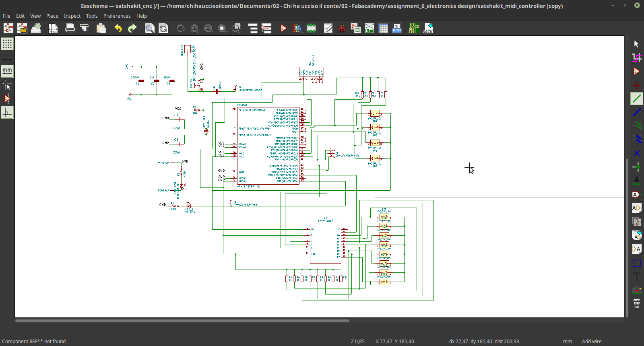The height and width of the screenshot is (346, 644).
Task: Select the hierarchical label tool
Action: pyautogui.click(x=636, y=208)
